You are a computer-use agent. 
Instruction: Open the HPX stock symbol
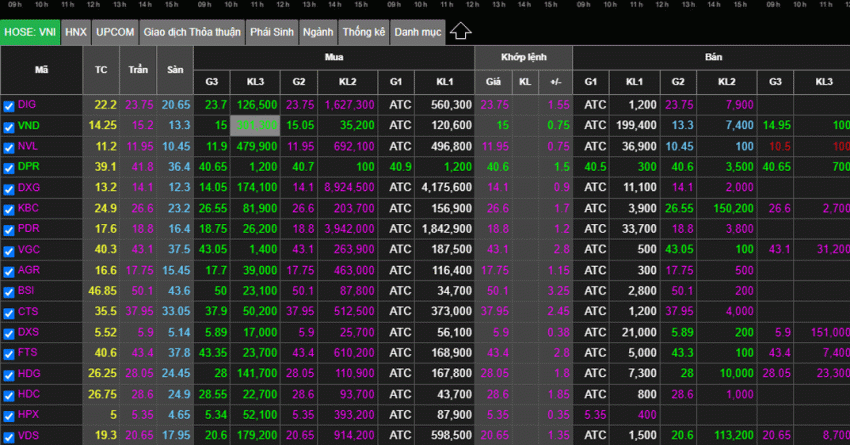(x=28, y=414)
